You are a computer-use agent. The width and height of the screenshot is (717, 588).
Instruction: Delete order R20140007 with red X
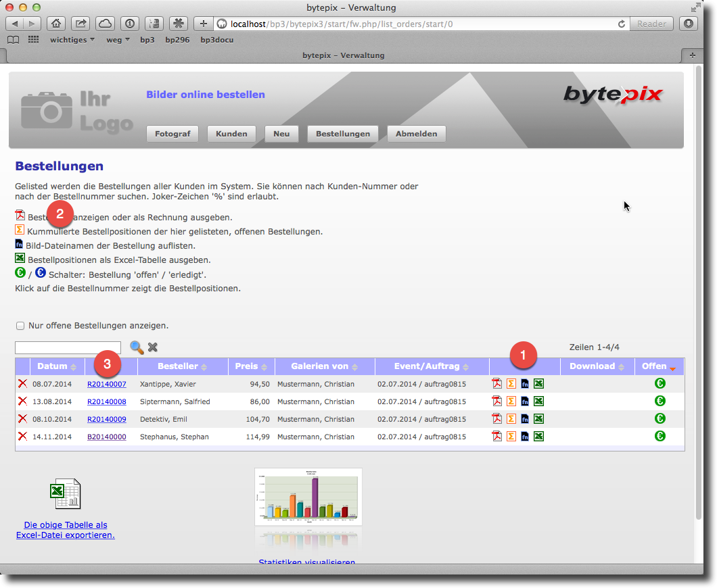(22, 383)
